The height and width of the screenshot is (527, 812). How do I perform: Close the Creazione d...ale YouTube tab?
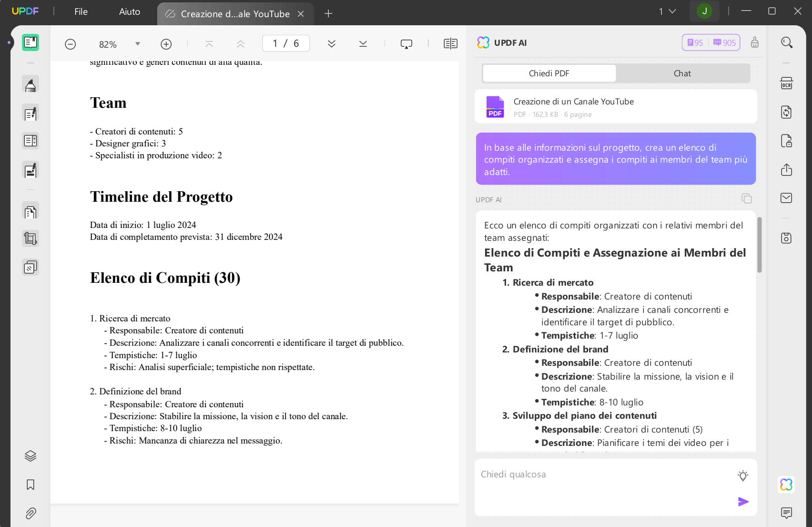pyautogui.click(x=301, y=14)
